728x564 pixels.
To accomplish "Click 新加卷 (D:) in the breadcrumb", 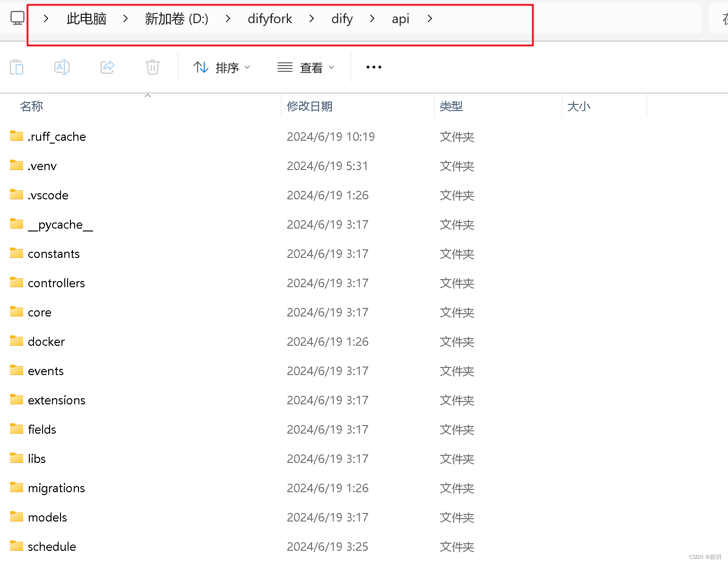I will (176, 19).
